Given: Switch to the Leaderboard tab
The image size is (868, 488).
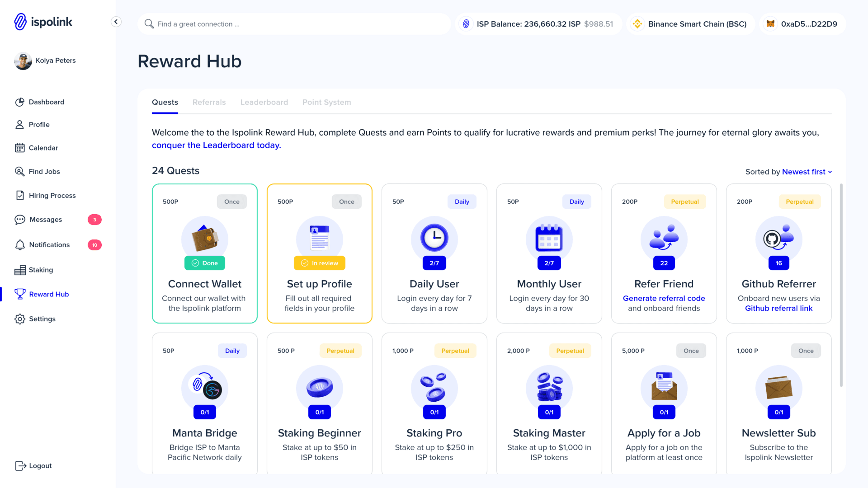Looking at the screenshot, I should [x=264, y=102].
